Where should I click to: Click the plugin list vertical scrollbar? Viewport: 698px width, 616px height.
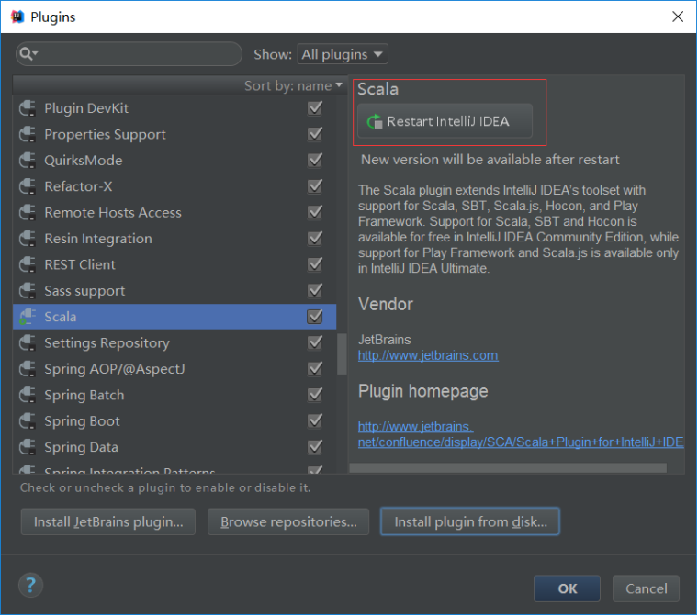343,353
